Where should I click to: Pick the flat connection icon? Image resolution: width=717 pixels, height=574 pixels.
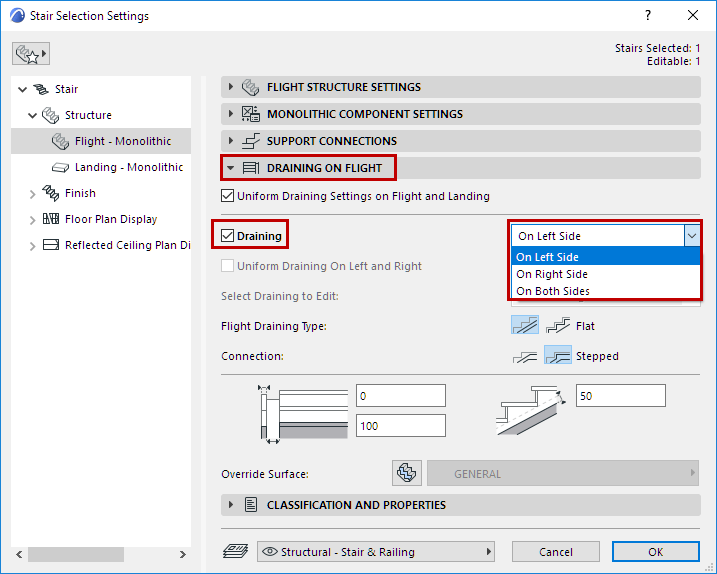[x=524, y=356]
